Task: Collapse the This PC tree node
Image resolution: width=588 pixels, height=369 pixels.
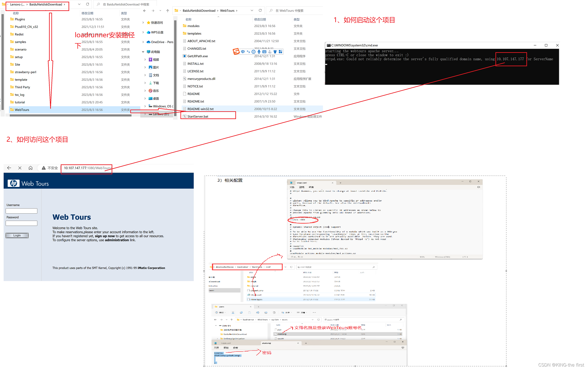Action: 143,52
